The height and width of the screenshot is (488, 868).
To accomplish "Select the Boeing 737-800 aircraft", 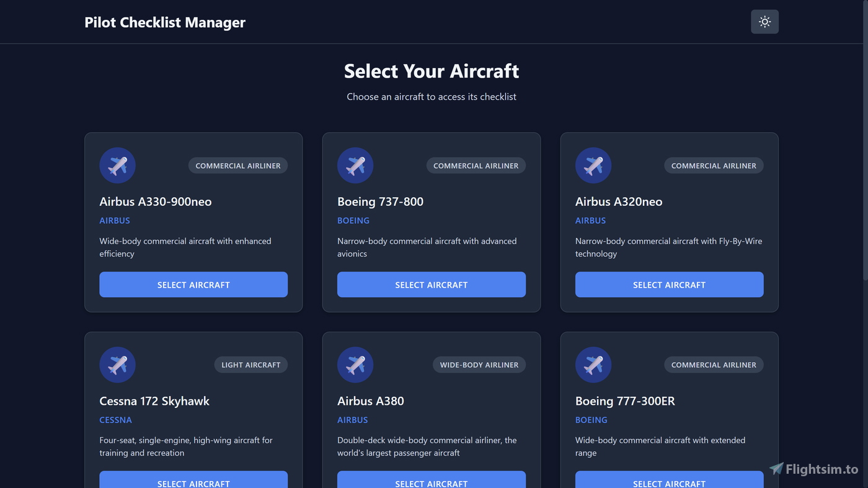I will (432, 284).
